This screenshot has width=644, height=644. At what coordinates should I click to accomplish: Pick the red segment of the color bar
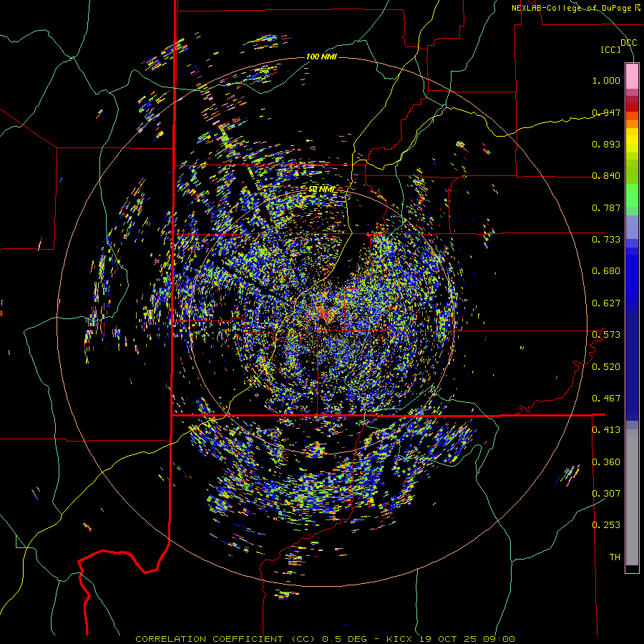click(632, 107)
